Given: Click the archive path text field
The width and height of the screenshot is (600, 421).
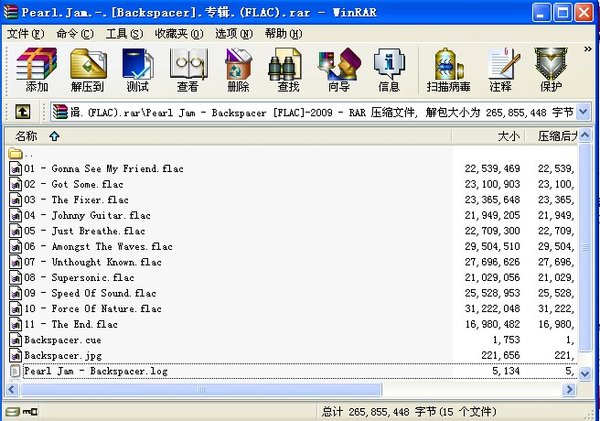Looking at the screenshot, I should 313,112.
